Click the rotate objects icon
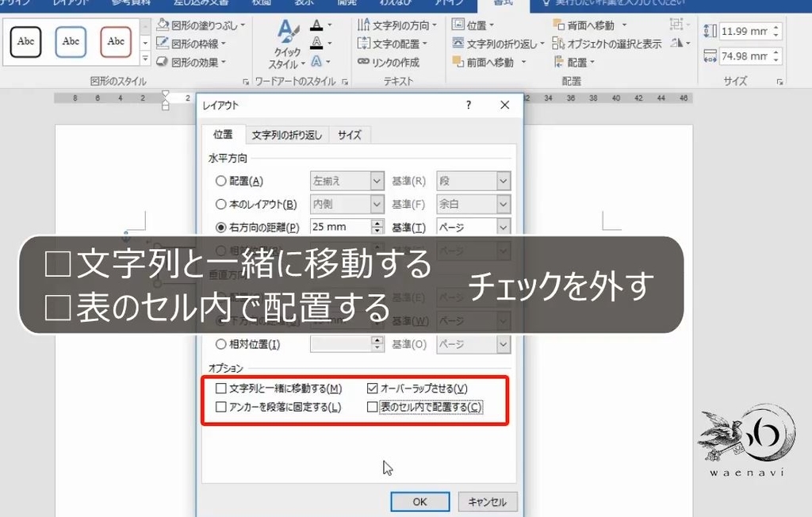The image size is (812, 517). click(680, 43)
